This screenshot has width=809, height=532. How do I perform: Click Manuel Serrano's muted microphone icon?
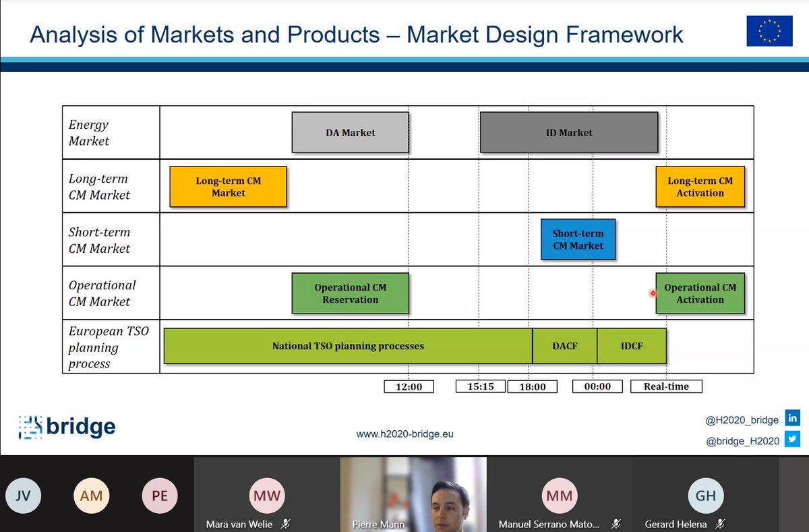click(x=616, y=524)
